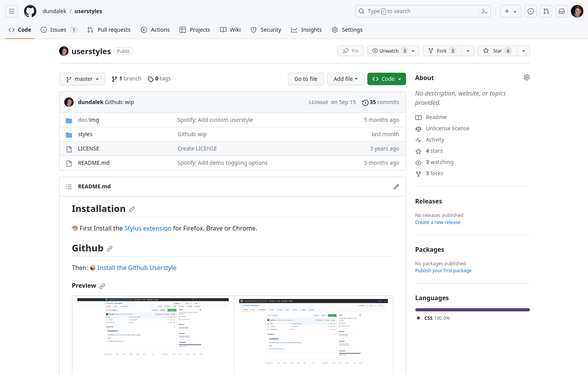Open the Add file dropdown
This screenshot has height=374, width=588.
click(346, 79)
